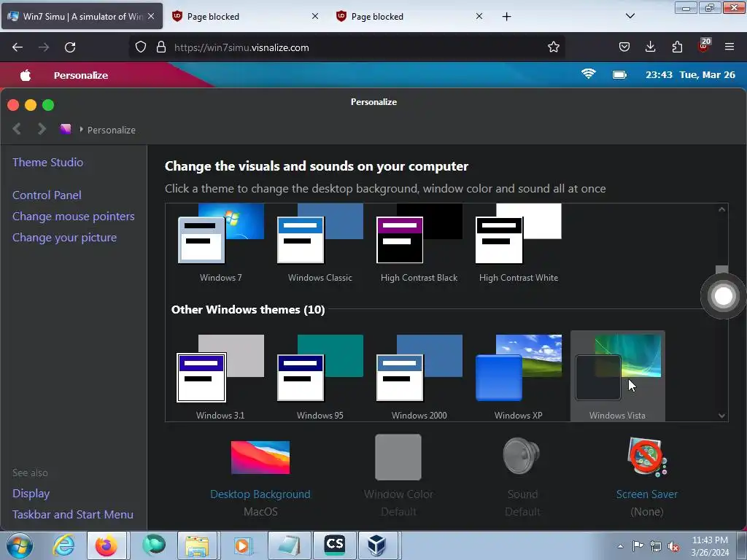Open Taskbar and Start Menu link
747x560 pixels.
[73, 515]
